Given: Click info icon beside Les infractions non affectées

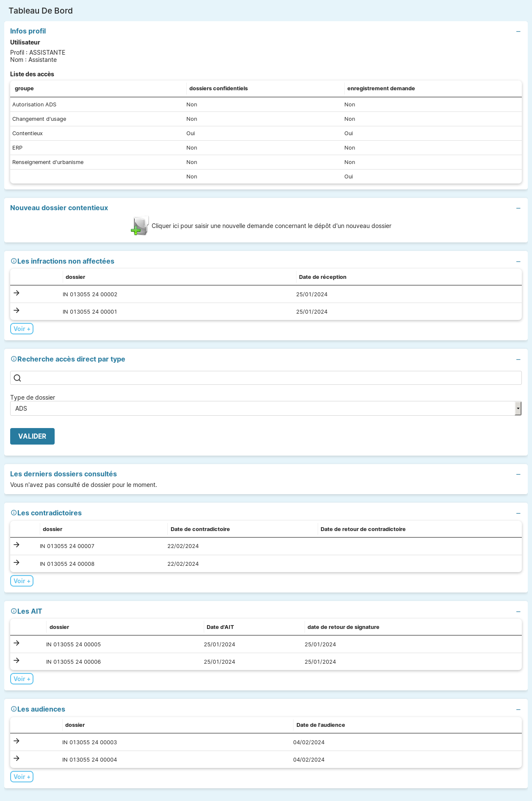Looking at the screenshot, I should [14, 261].
